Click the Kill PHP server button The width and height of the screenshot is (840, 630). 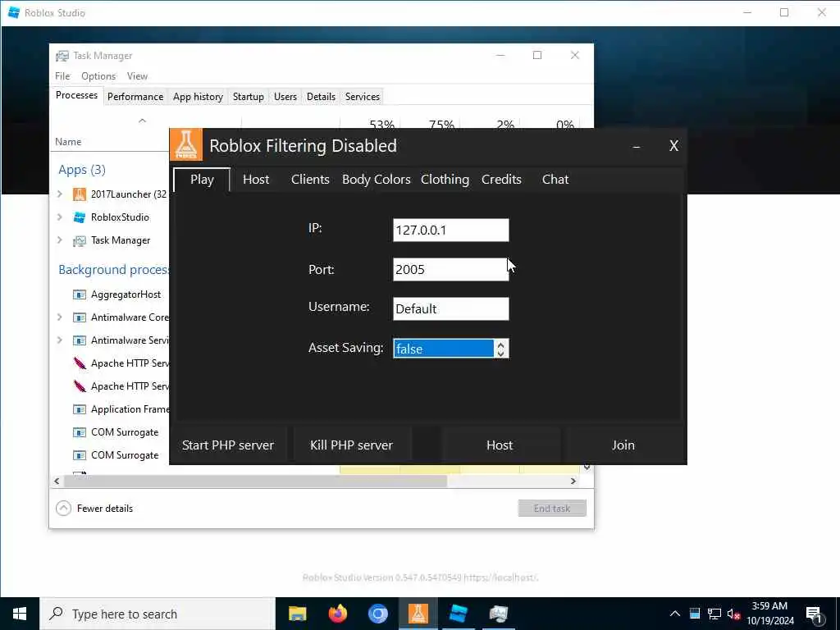coord(351,445)
